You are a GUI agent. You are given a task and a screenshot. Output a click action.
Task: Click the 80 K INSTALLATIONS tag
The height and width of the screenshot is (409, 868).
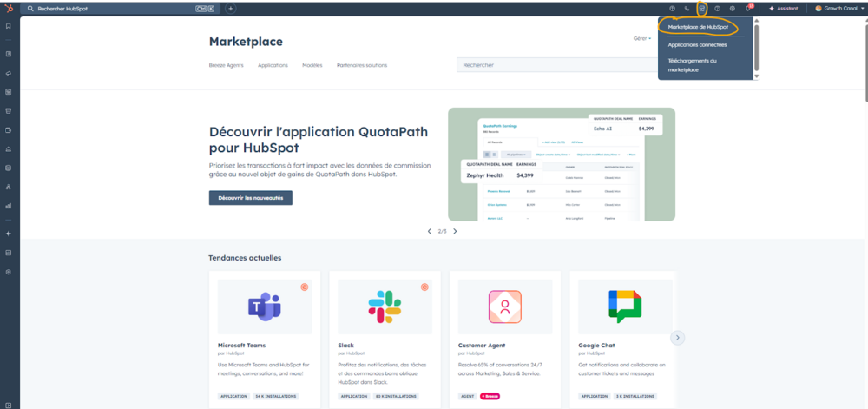[x=396, y=396]
